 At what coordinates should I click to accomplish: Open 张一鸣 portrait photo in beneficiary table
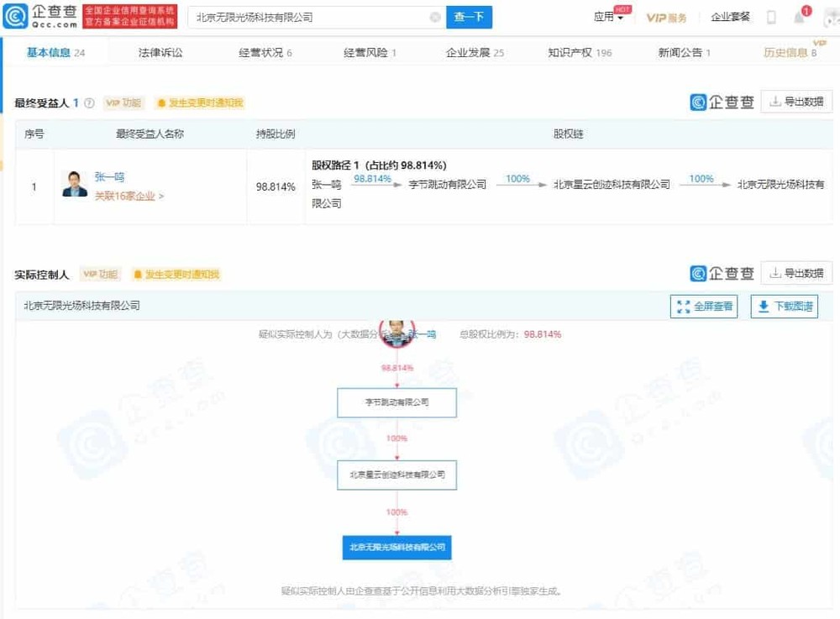point(75,184)
